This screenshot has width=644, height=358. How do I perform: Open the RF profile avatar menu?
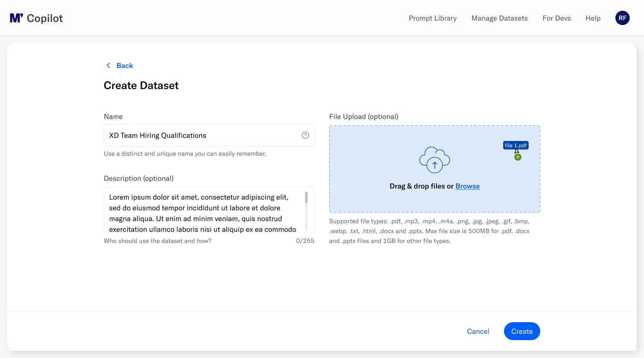(x=623, y=18)
